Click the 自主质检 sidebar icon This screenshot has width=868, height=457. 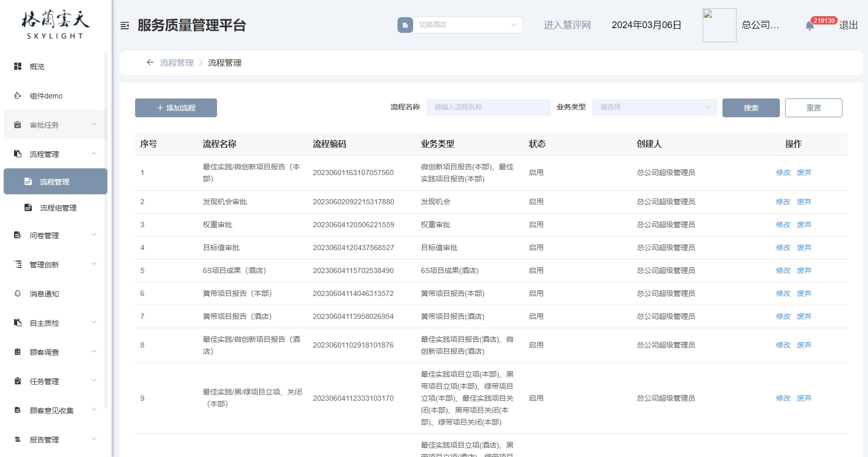18,323
